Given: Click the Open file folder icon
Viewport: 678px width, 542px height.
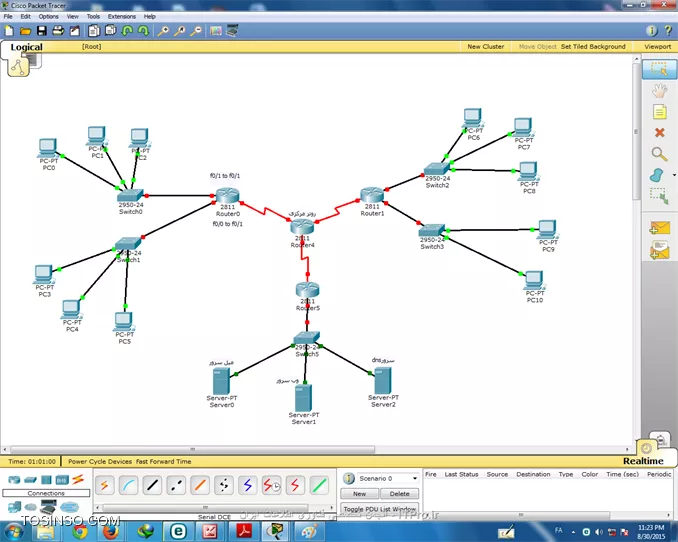Looking at the screenshot, I should pos(26,31).
